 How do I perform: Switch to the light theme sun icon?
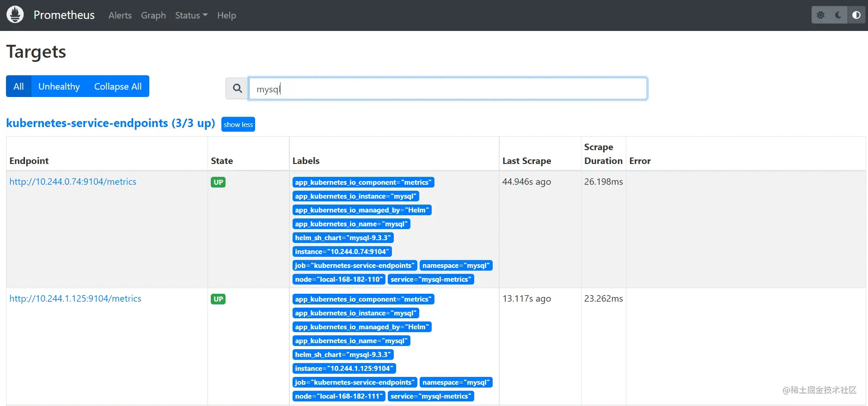[820, 15]
